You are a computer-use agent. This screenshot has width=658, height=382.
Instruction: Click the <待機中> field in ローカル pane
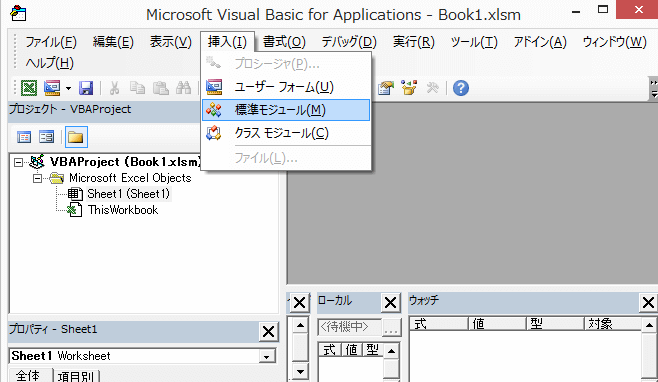(x=350, y=327)
